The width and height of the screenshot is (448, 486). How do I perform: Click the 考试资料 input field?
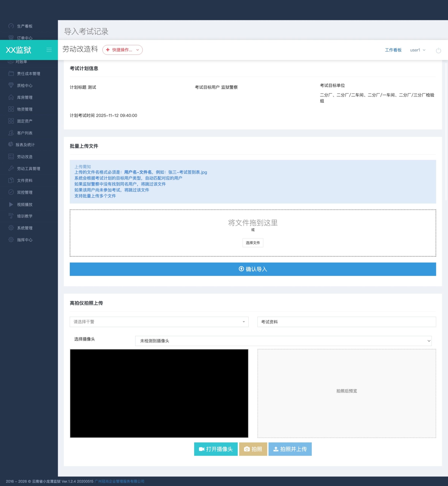pyautogui.click(x=346, y=322)
